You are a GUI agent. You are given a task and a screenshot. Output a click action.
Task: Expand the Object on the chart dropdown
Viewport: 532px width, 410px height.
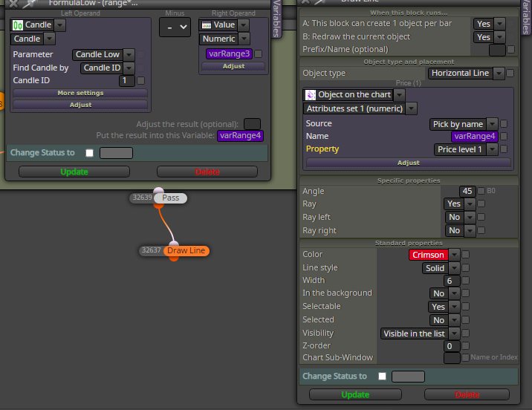[x=399, y=95]
